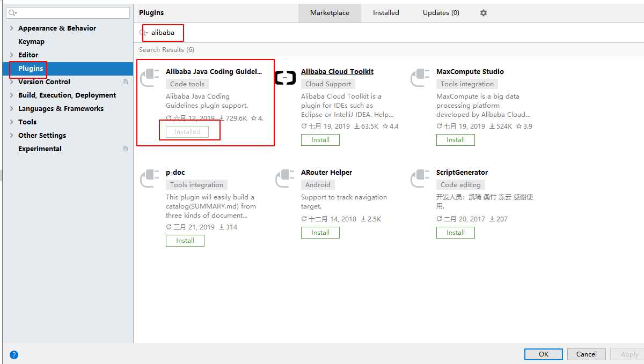Image resolution: width=644 pixels, height=364 pixels.
Task: Open the p-doc plugin title
Action: click(x=175, y=173)
